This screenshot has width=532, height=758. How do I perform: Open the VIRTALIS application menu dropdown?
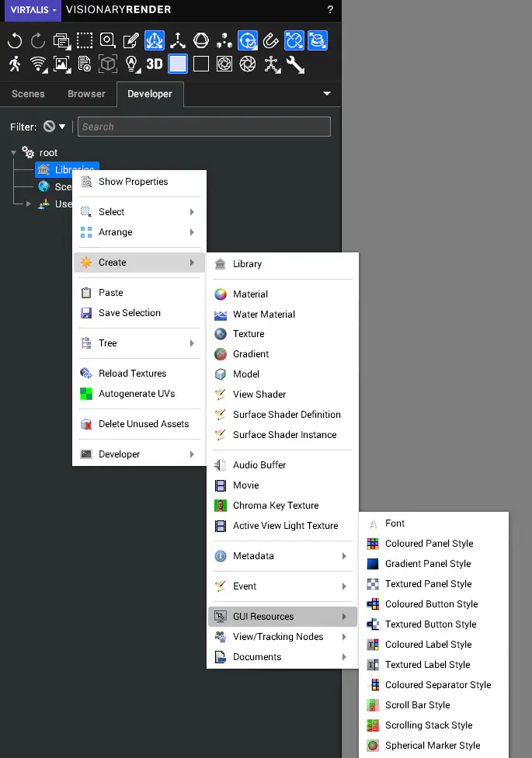click(33, 10)
